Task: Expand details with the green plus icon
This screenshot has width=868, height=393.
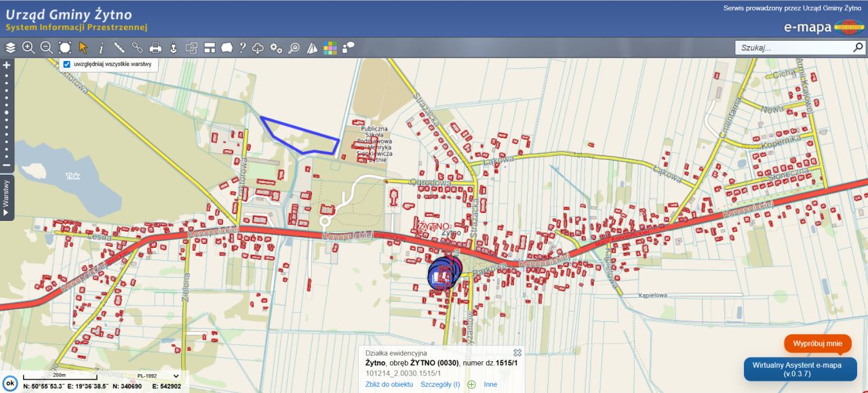Action: tap(471, 384)
